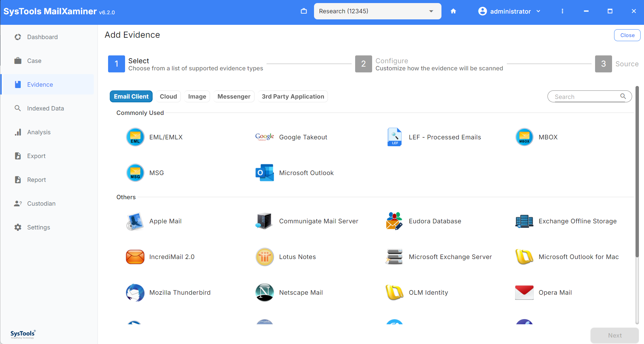The image size is (644, 344).
Task: Switch to the Messenger tab
Action: [x=234, y=97]
